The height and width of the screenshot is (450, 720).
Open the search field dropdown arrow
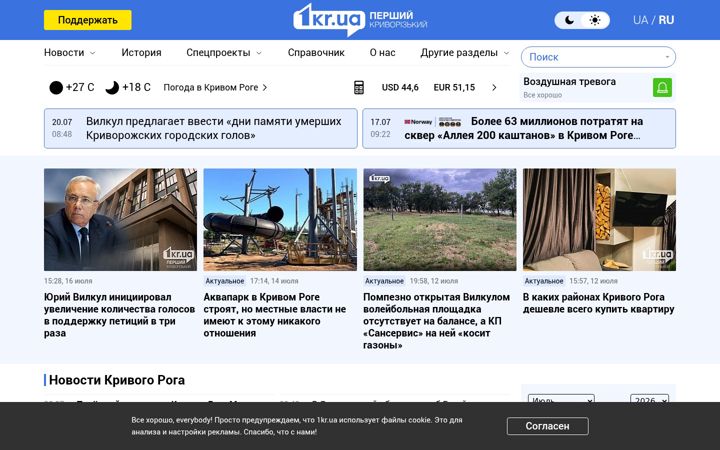click(x=667, y=57)
